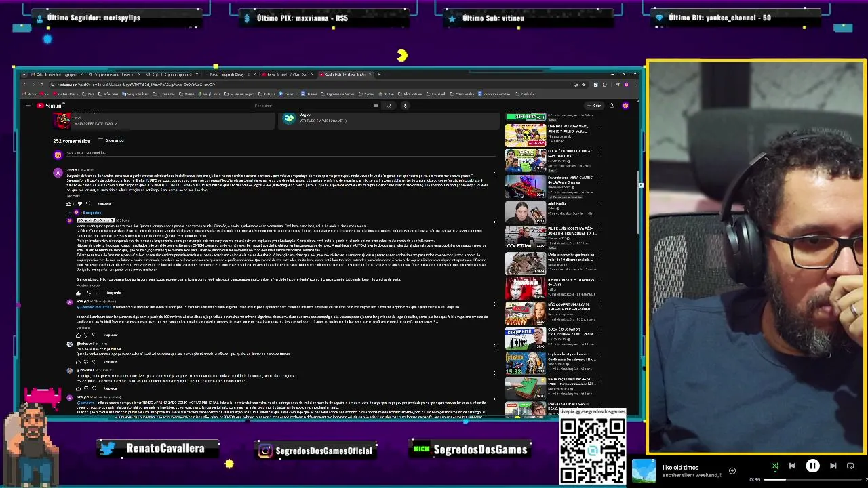Open options for reply mentioning @SegredosDosGames
Screen dimensions: 868x488
[494, 304]
